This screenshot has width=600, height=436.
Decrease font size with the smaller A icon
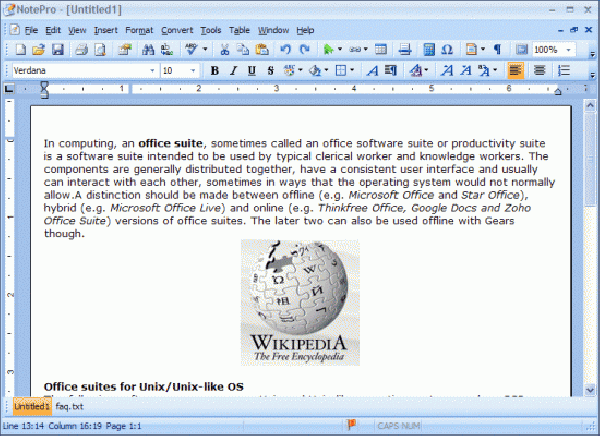coord(465,70)
